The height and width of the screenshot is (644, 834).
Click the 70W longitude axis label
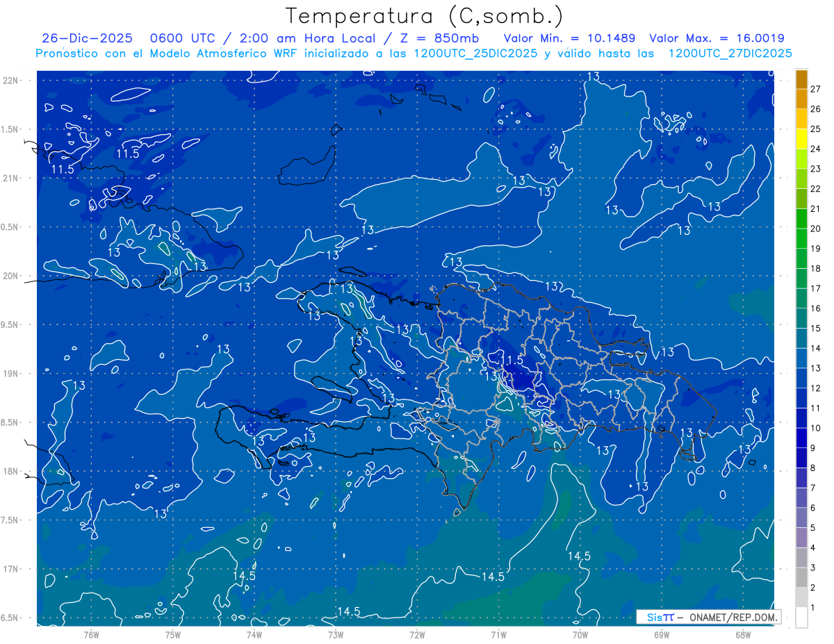click(580, 634)
